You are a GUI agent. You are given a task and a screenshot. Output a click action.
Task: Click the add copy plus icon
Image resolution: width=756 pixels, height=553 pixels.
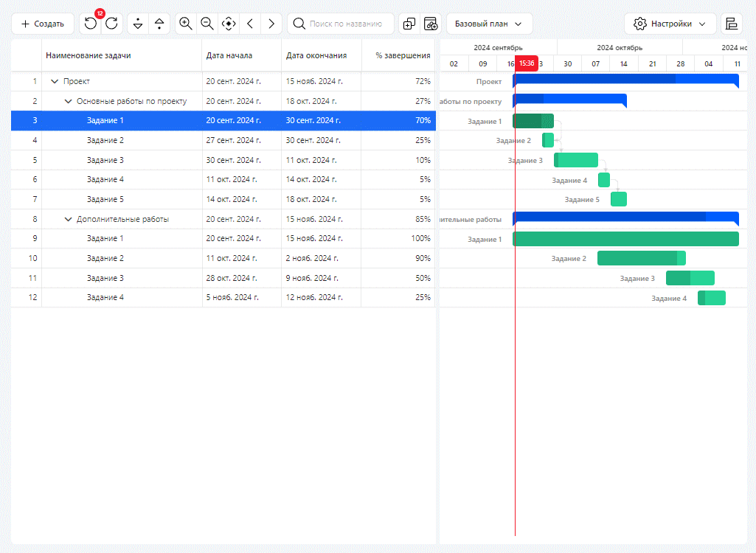[x=409, y=24]
